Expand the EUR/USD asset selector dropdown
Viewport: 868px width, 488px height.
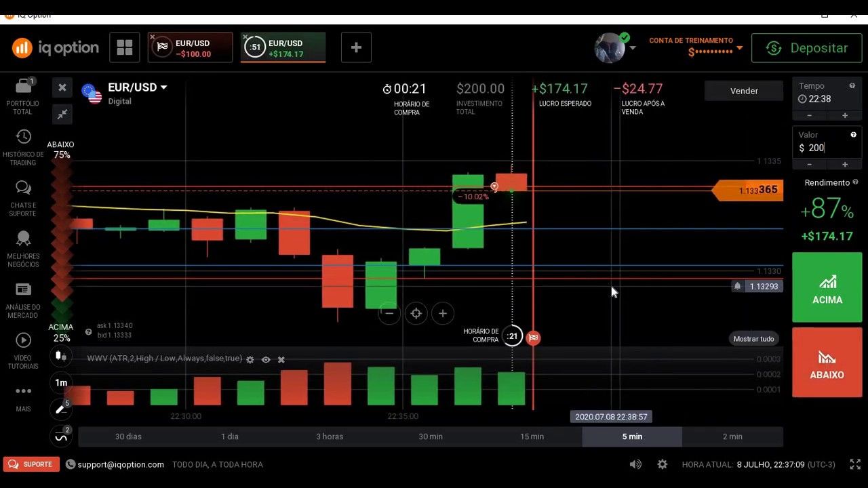(x=138, y=87)
